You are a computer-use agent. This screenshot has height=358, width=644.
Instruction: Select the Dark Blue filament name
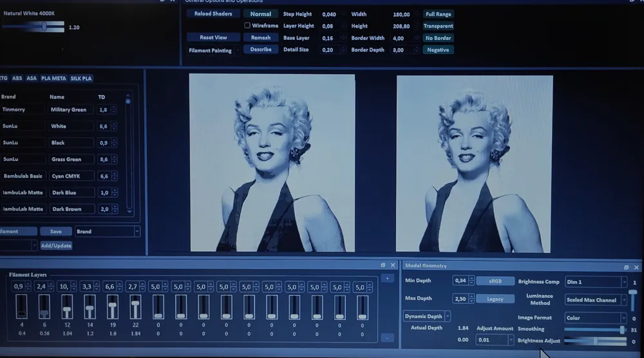(x=71, y=192)
